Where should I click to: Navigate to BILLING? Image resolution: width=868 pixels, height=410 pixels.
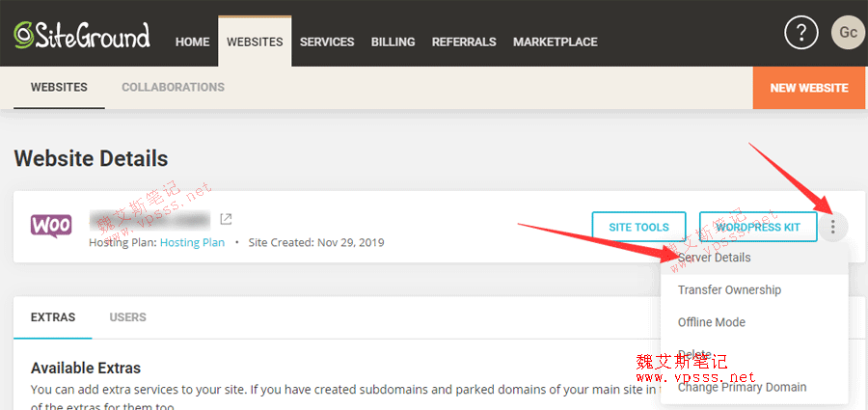pyautogui.click(x=393, y=42)
